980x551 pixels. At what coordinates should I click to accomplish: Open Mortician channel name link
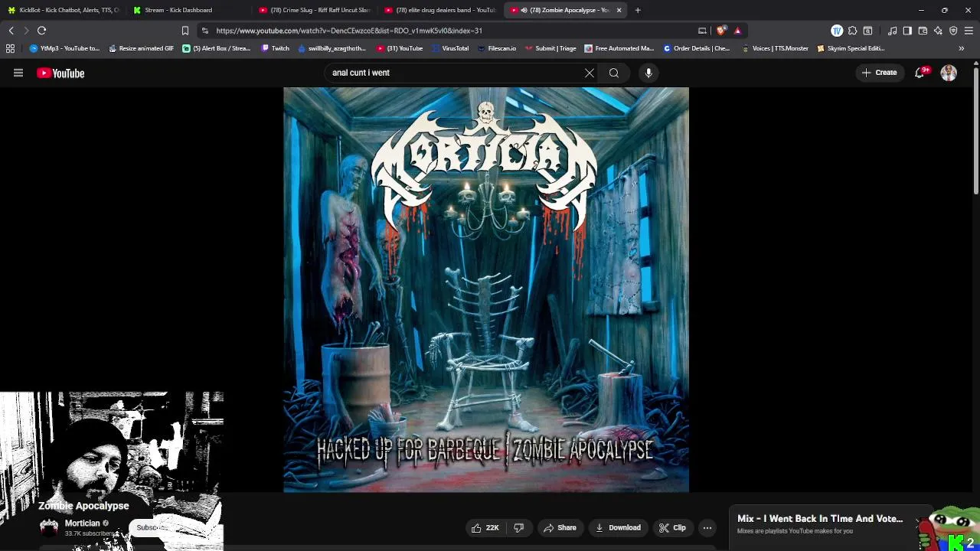(x=82, y=523)
